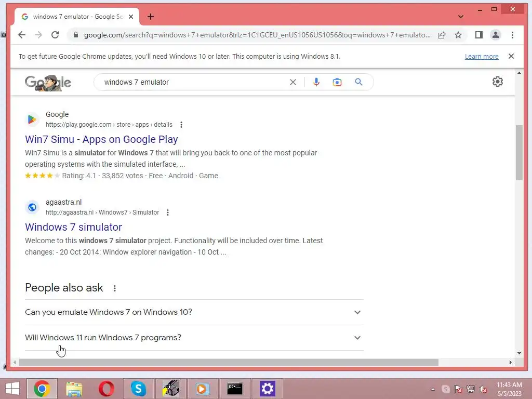Click agaastra.nl globe favicon
532x399 pixels.
(32, 207)
